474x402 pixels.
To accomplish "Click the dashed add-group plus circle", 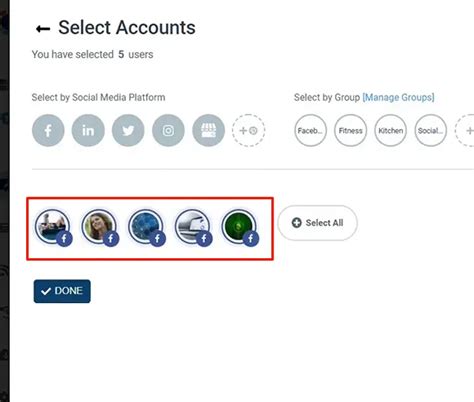I will tap(465, 130).
